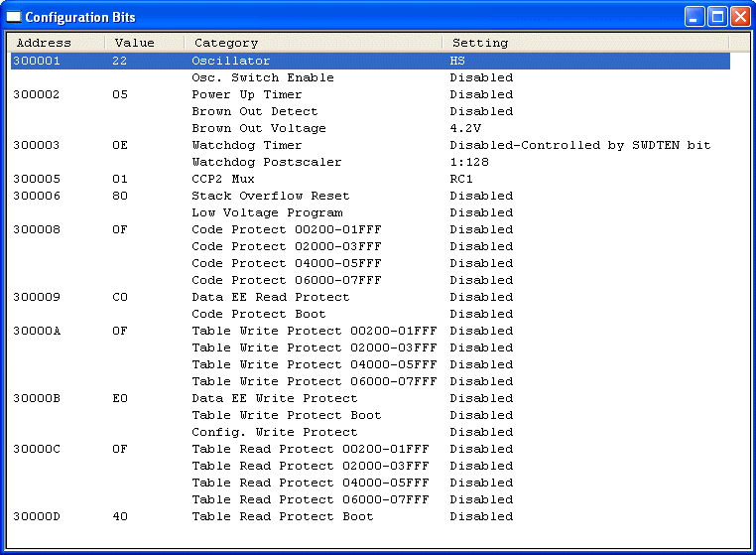Click address 30000B

click(37, 399)
